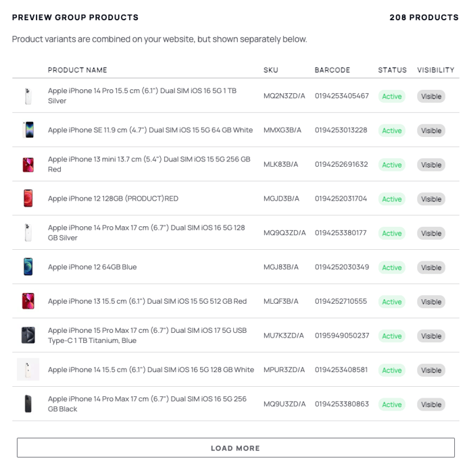Click the SKU column header

[270, 70]
